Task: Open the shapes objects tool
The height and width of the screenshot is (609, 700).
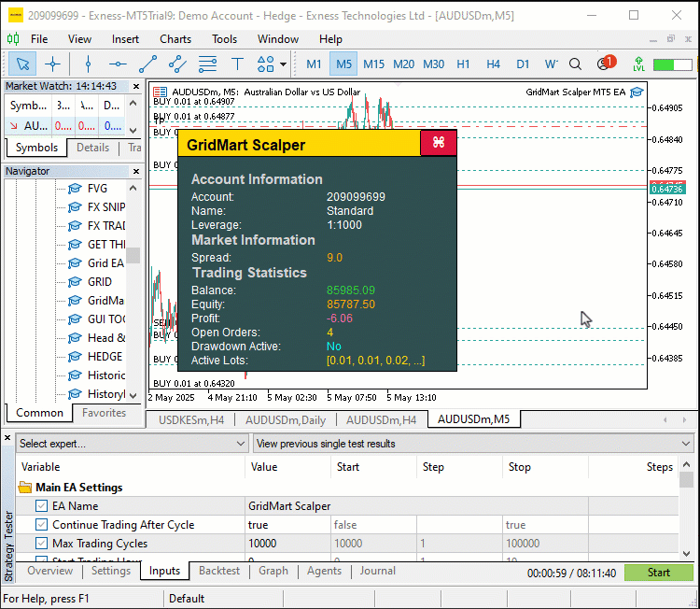Action: (x=266, y=64)
